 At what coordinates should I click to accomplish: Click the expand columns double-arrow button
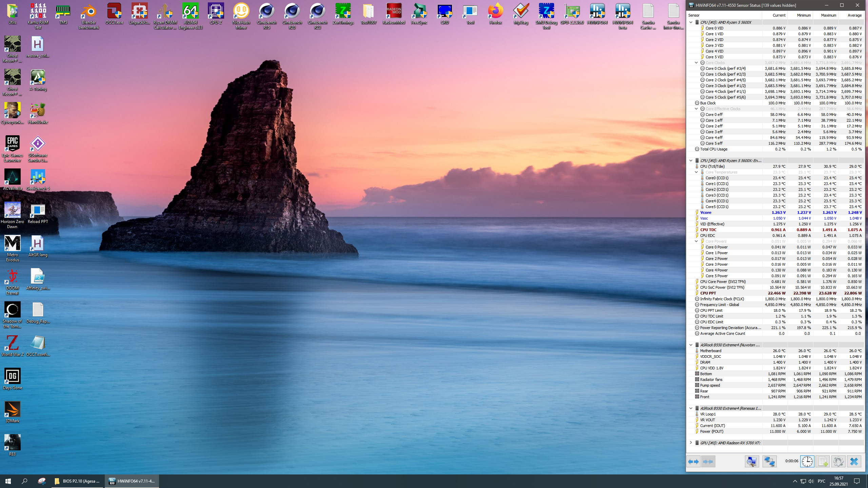[693, 462]
